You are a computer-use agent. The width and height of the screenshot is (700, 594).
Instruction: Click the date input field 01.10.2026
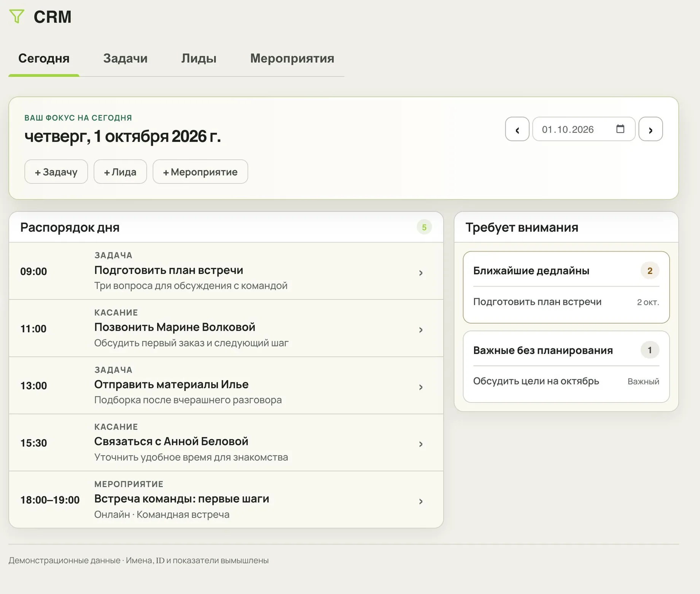coord(584,129)
